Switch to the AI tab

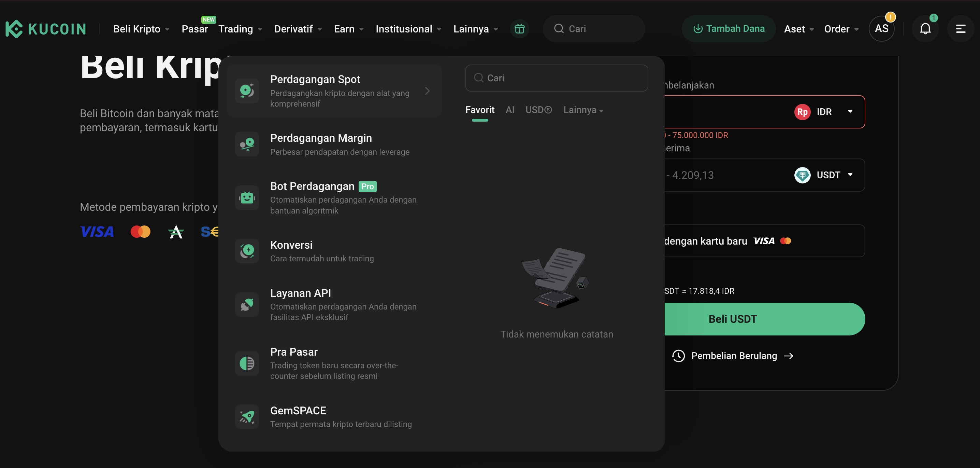pyautogui.click(x=510, y=110)
